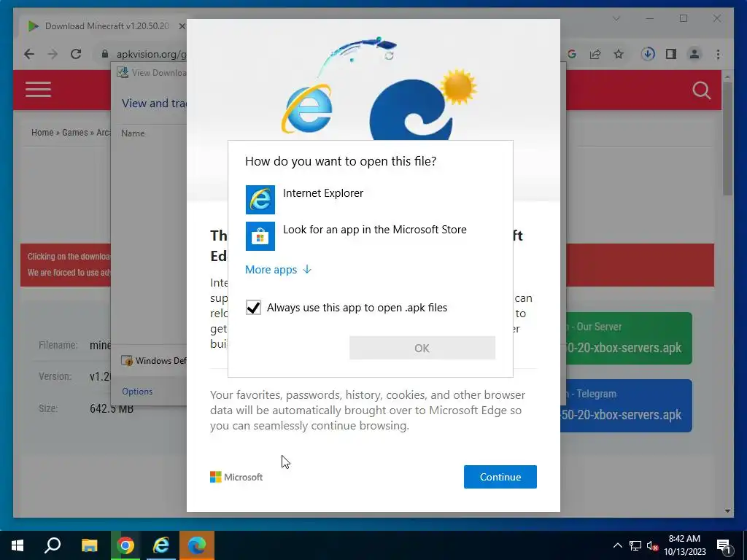Click Home breadcrumb link
The height and width of the screenshot is (560, 747).
pos(42,133)
